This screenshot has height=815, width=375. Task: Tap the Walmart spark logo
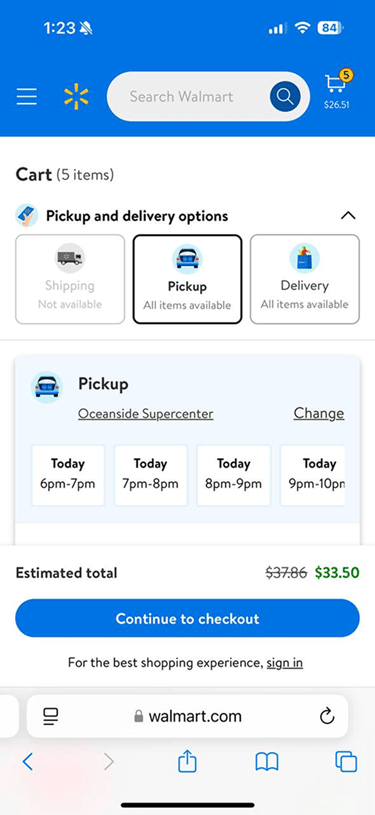pyautogui.click(x=76, y=96)
